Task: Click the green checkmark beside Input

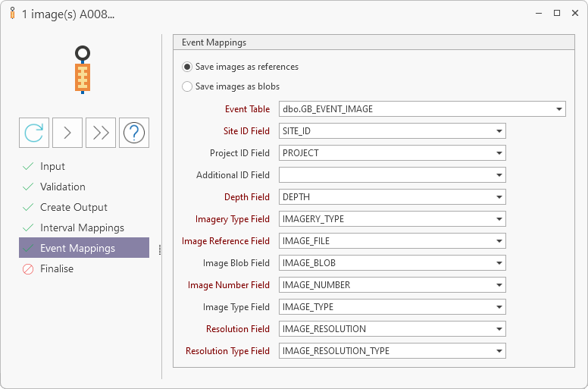Action: point(28,167)
